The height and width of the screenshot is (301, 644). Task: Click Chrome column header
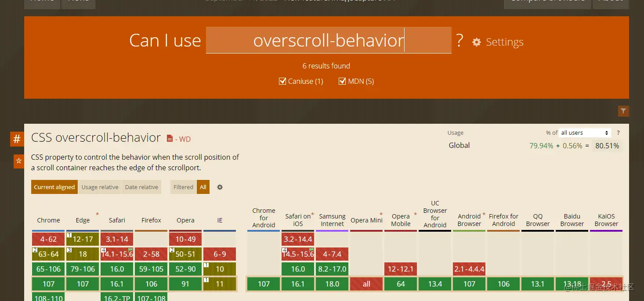pyautogui.click(x=48, y=220)
